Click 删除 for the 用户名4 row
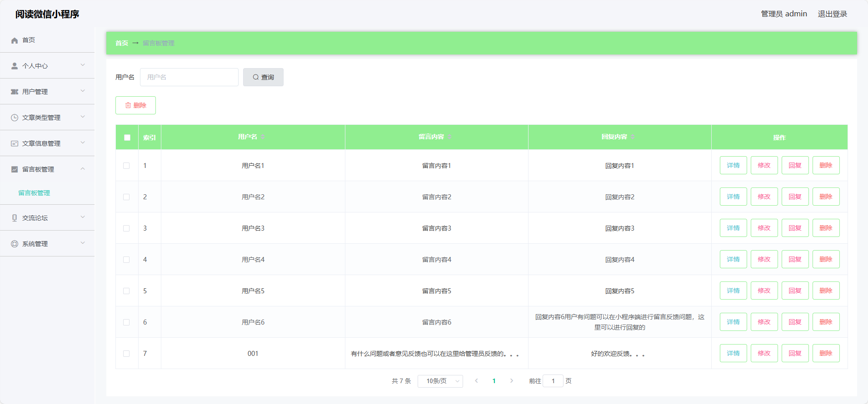Viewport: 868px width, 404px height. (826, 259)
